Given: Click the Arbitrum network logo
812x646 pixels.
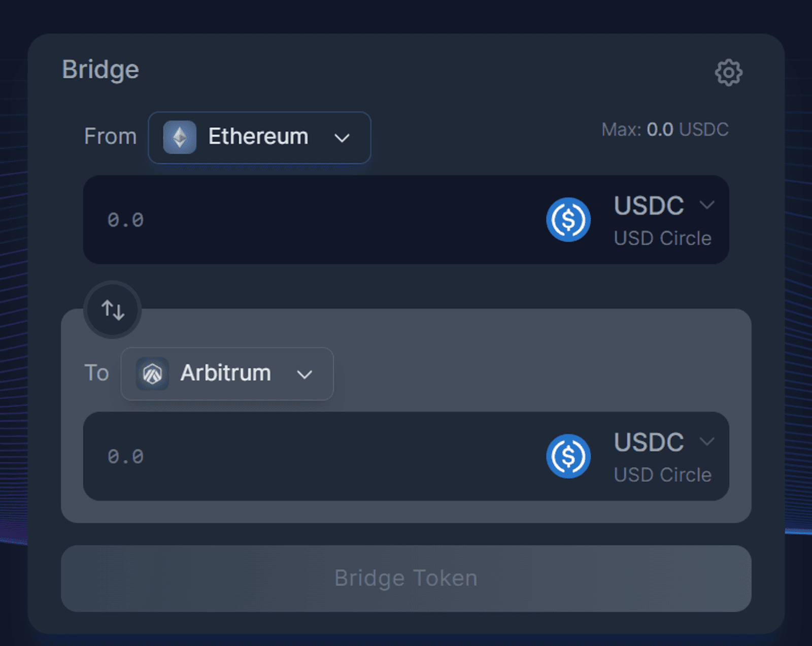Looking at the screenshot, I should tap(152, 373).
